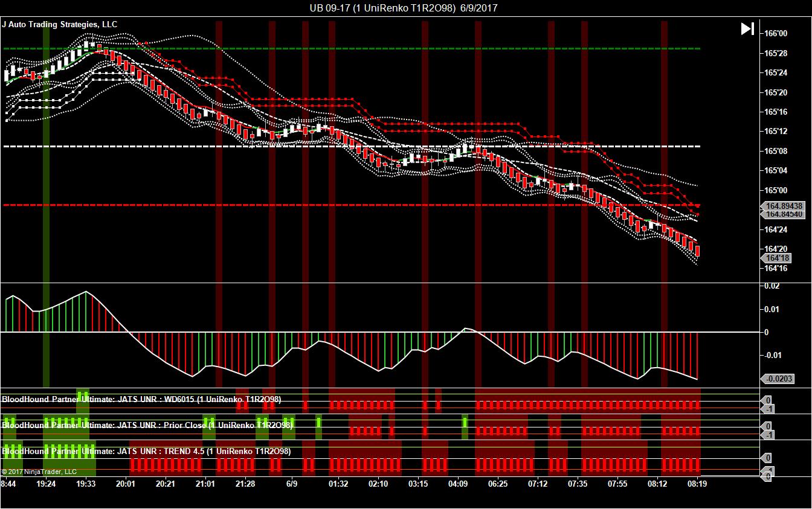Click the 08:12 time axis label
812x509 pixels.
tap(657, 484)
